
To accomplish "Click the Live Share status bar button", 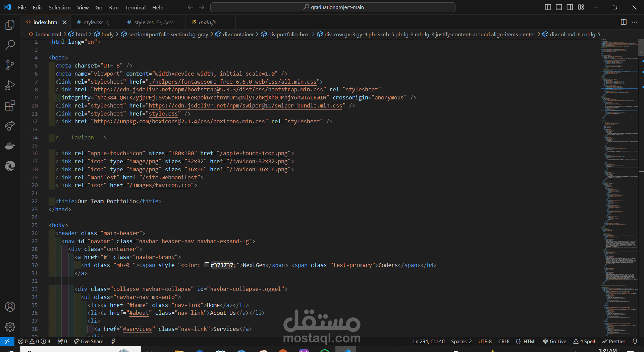I will (x=89, y=341).
